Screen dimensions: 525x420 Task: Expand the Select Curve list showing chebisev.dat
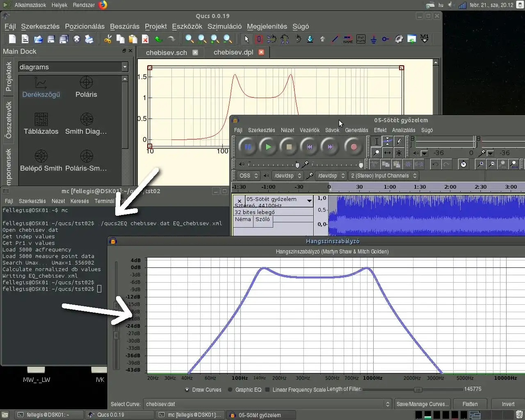(x=387, y=404)
